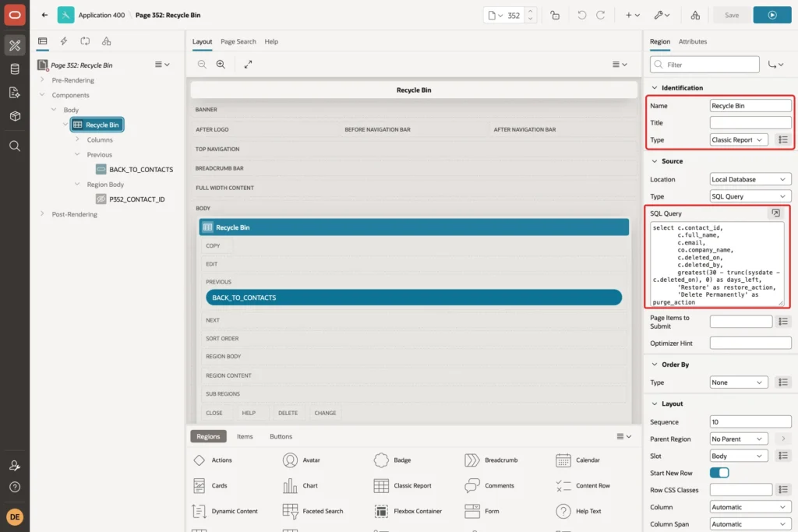Screen dimensions: 798x532
Task: Click the Application 400 app icon
Action: pyautogui.click(x=65, y=15)
